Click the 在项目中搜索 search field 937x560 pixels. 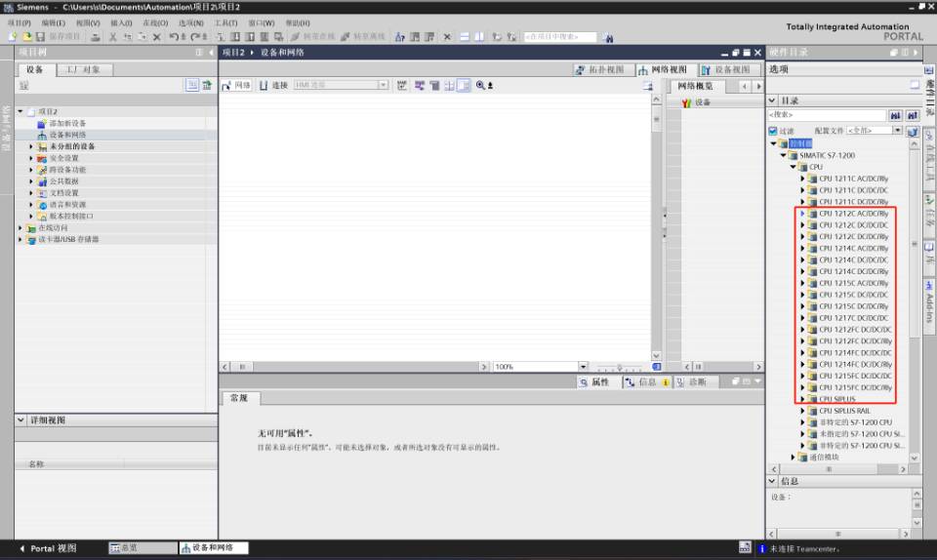559,37
